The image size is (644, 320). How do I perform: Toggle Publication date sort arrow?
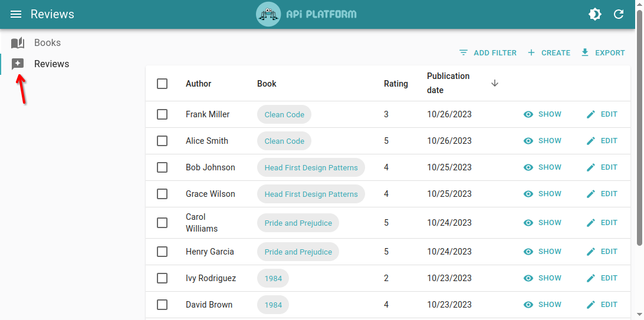coord(495,83)
